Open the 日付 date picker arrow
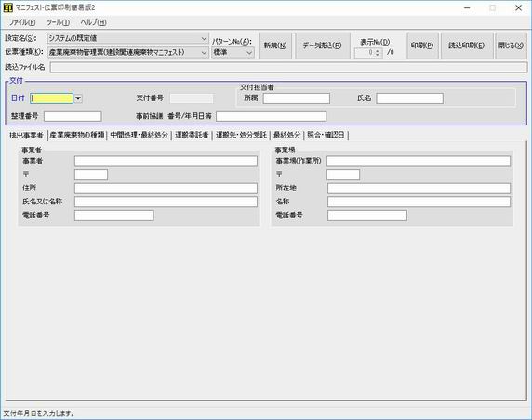This screenshot has width=532, height=420. tap(78, 98)
